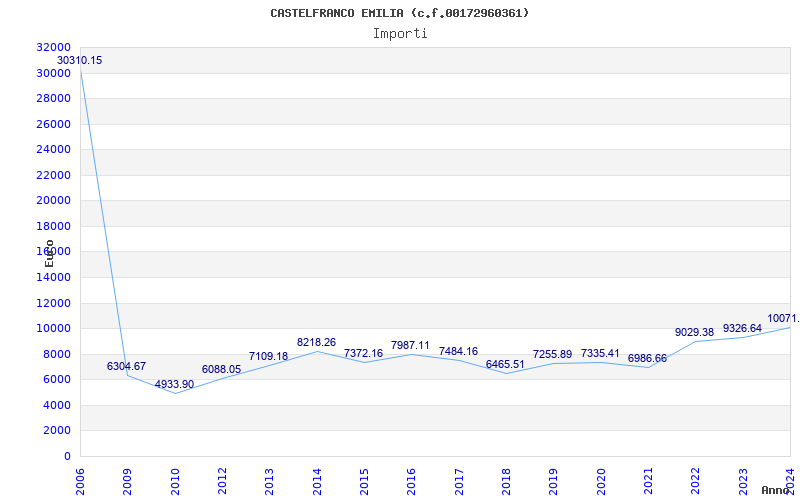Click y-axis value 10000
Screen dimensions: 800x500
click(54, 329)
